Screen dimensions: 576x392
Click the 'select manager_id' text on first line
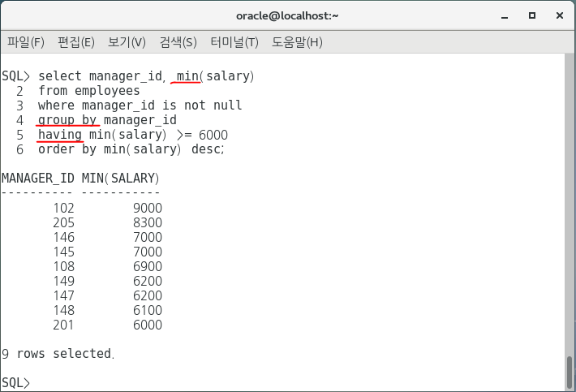pyautogui.click(x=101, y=76)
